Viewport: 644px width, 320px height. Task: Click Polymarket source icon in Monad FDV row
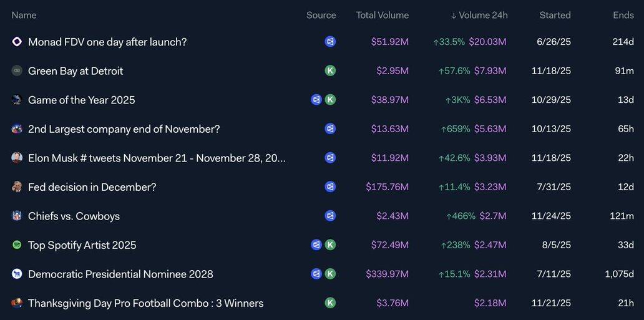pyautogui.click(x=330, y=42)
